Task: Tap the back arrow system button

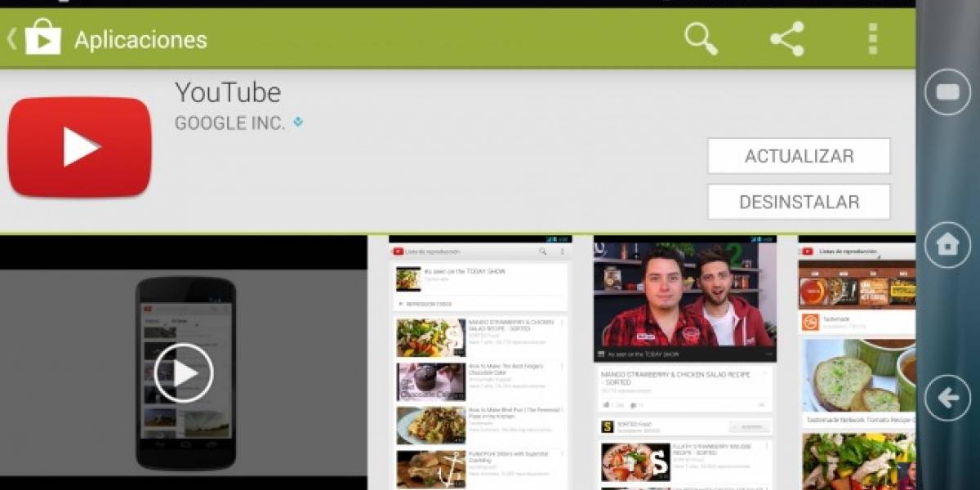Action: [x=947, y=398]
